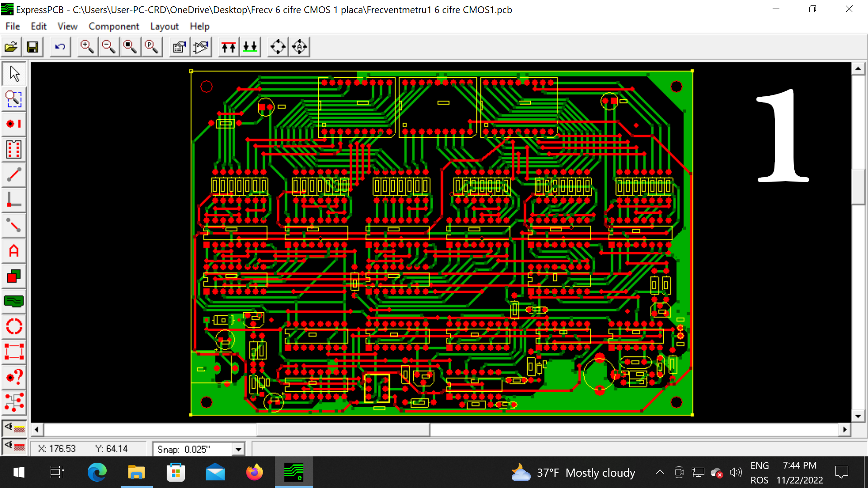Select the Place Component tool
The image size is (868, 488).
click(x=14, y=149)
